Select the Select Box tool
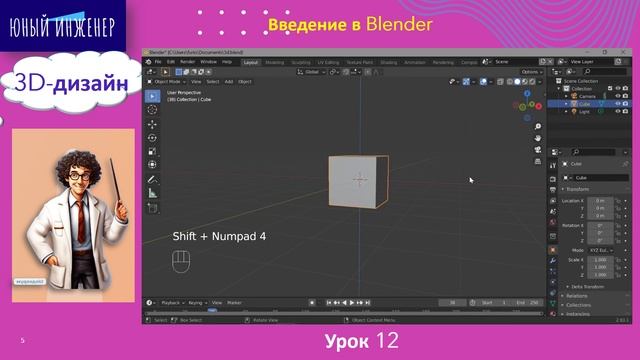This screenshot has height=360, width=640. coord(153,96)
